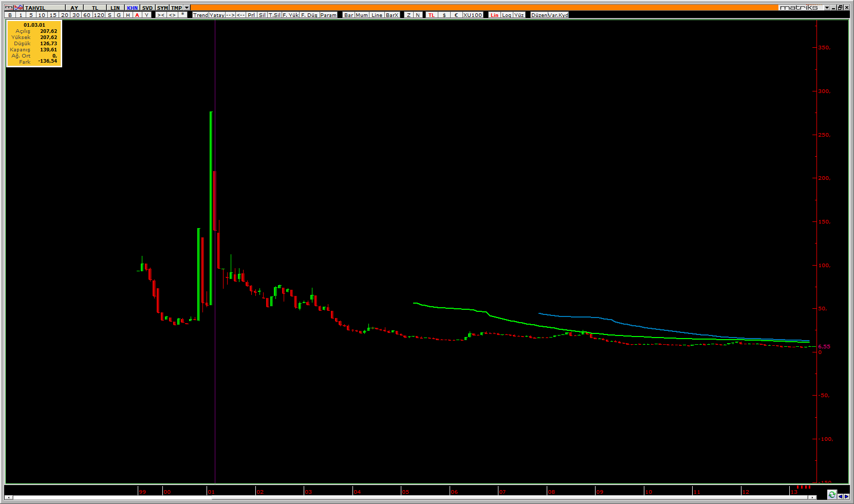Switch currency to dollar ($)
The width and height of the screenshot is (854, 504).
coord(444,15)
